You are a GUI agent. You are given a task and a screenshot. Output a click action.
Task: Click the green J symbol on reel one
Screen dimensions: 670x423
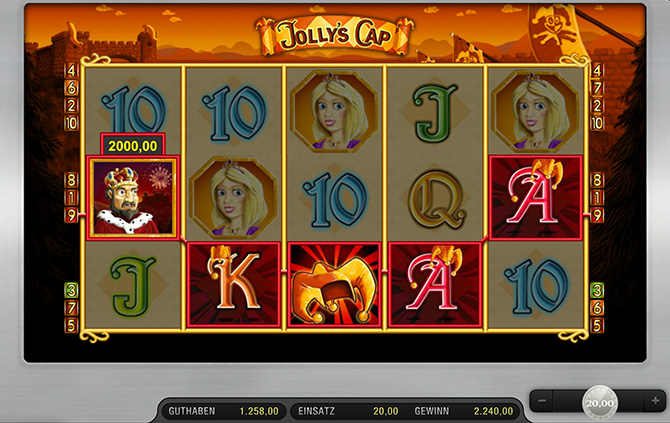point(133,287)
